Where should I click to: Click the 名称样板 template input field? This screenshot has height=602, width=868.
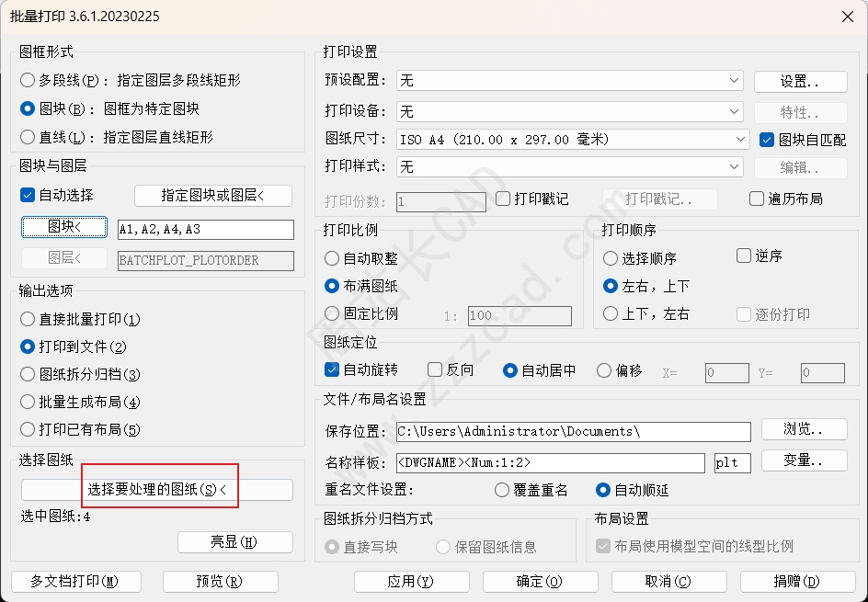[x=550, y=462]
